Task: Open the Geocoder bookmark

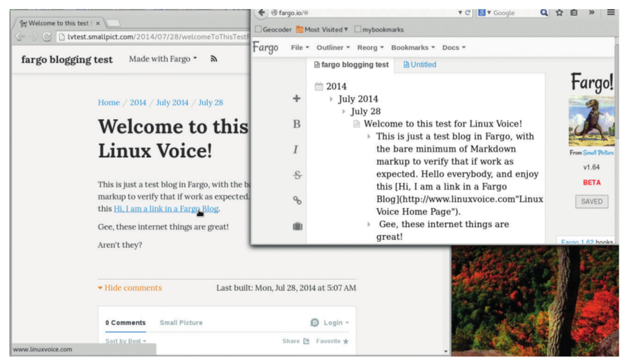Action: point(273,29)
